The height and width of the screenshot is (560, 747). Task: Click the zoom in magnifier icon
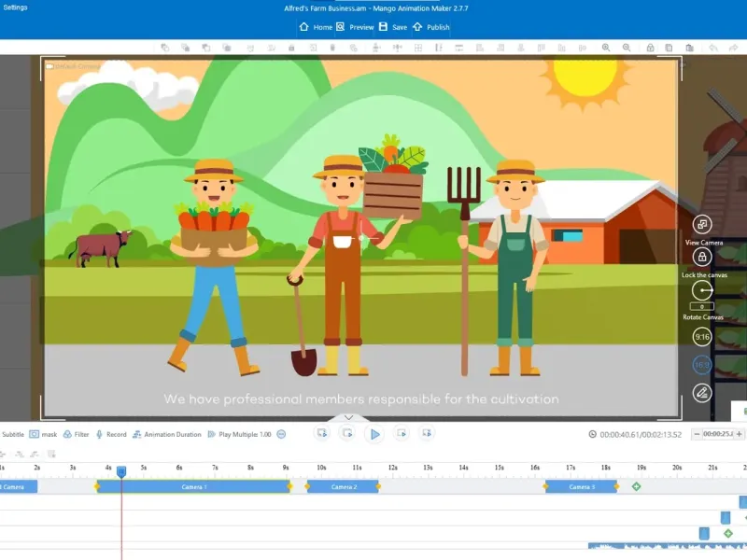(606, 48)
